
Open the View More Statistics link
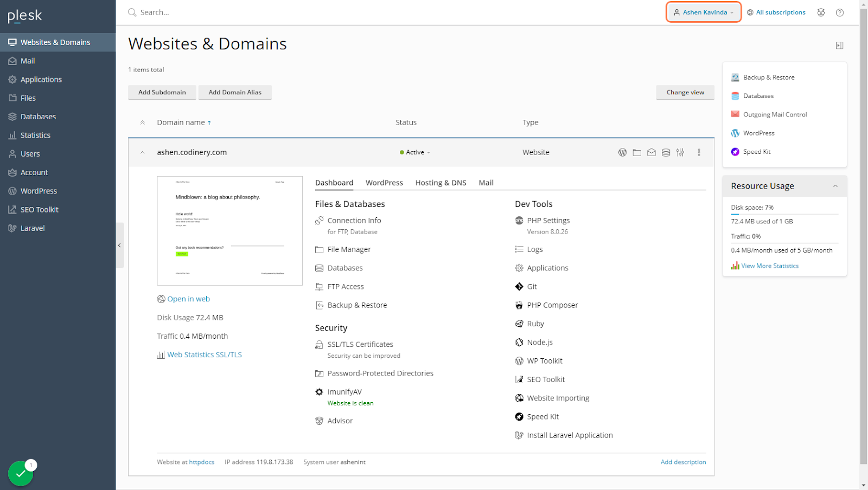[x=769, y=266]
